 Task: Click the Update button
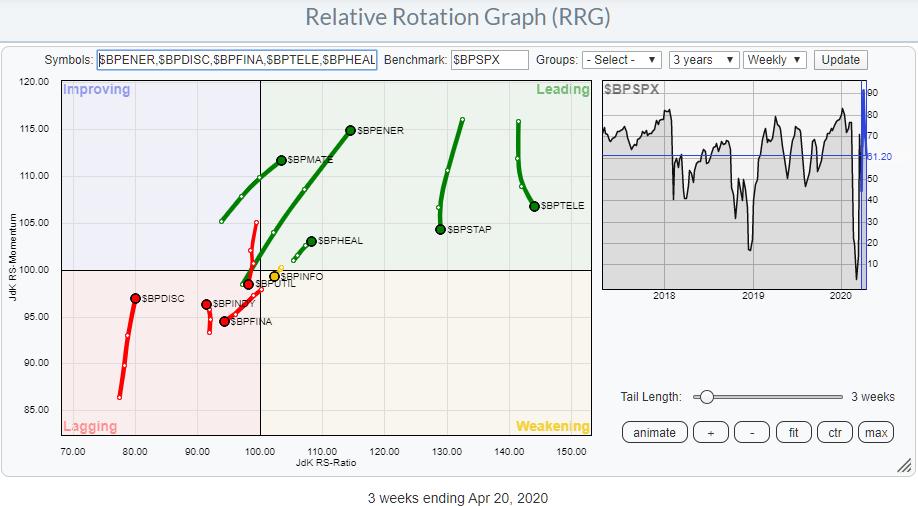pyautogui.click(x=840, y=60)
